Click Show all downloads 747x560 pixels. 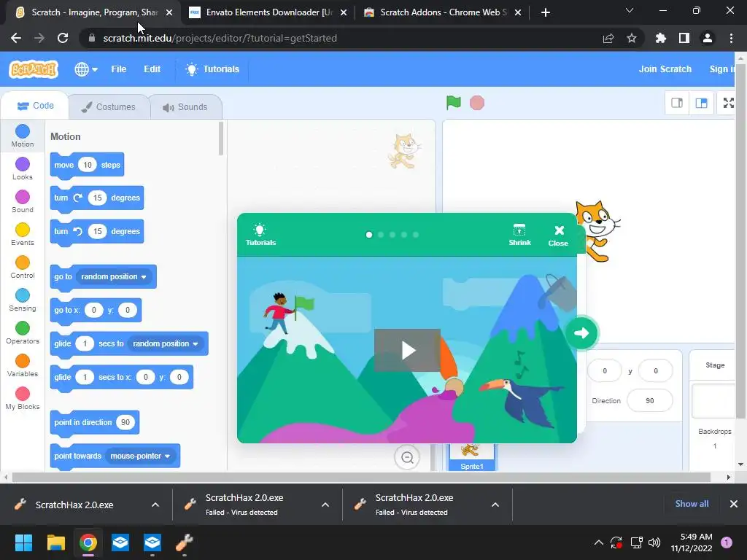point(692,504)
